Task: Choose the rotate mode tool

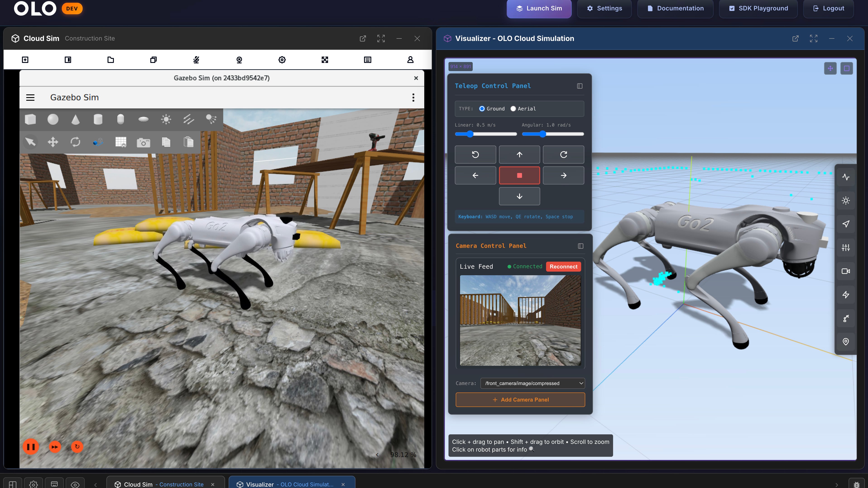Action: pos(75,142)
